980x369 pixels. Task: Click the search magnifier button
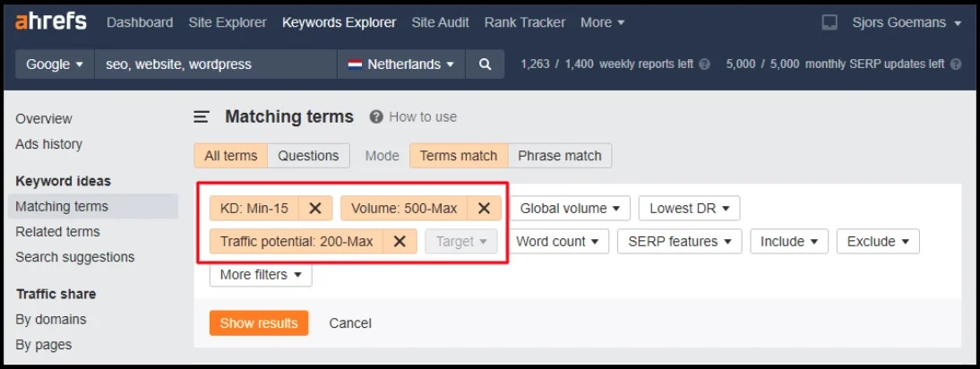point(485,64)
